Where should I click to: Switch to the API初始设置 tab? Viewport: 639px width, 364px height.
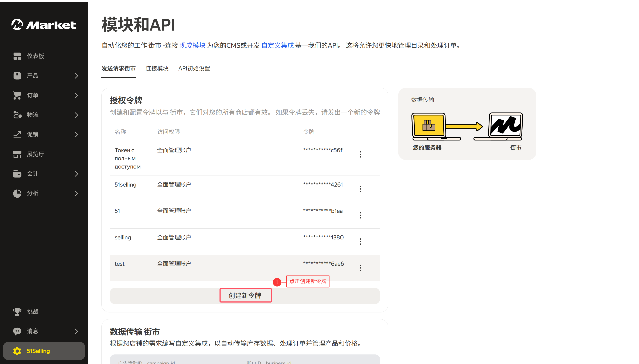coord(194,68)
